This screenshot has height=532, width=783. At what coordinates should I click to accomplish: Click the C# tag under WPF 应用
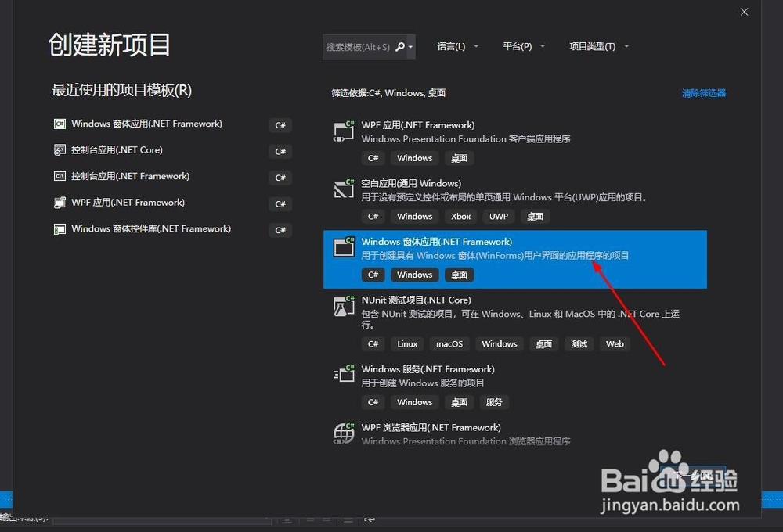[x=373, y=157]
